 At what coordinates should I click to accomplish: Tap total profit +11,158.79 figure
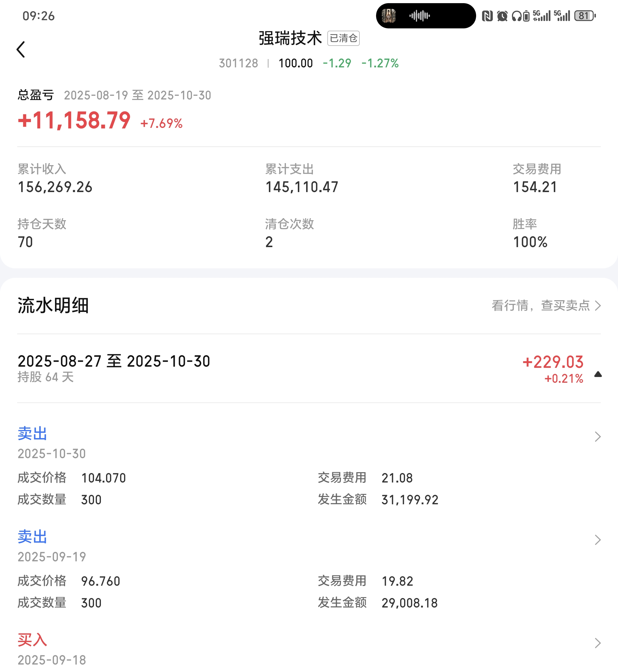pos(74,120)
